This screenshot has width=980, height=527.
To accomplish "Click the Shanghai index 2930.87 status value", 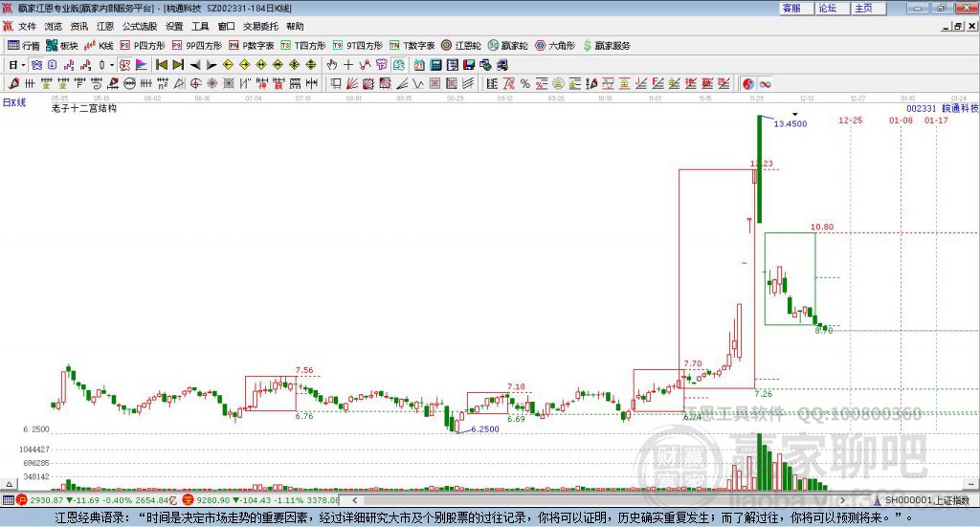I will click(x=47, y=500).
